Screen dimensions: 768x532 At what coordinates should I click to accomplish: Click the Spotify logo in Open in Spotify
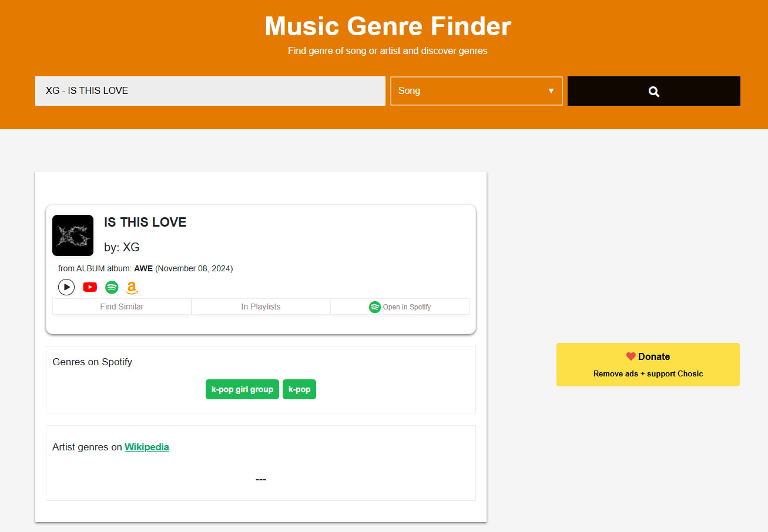click(375, 307)
